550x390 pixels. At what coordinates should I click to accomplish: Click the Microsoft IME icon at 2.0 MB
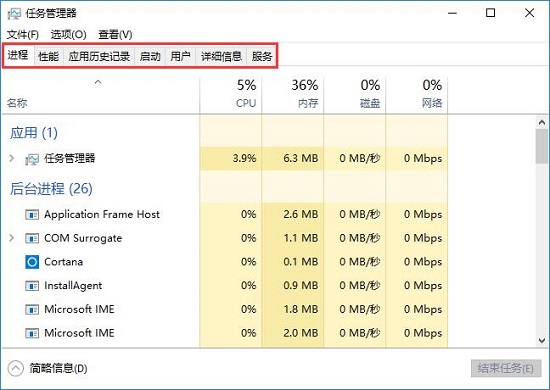pyautogui.click(x=32, y=333)
